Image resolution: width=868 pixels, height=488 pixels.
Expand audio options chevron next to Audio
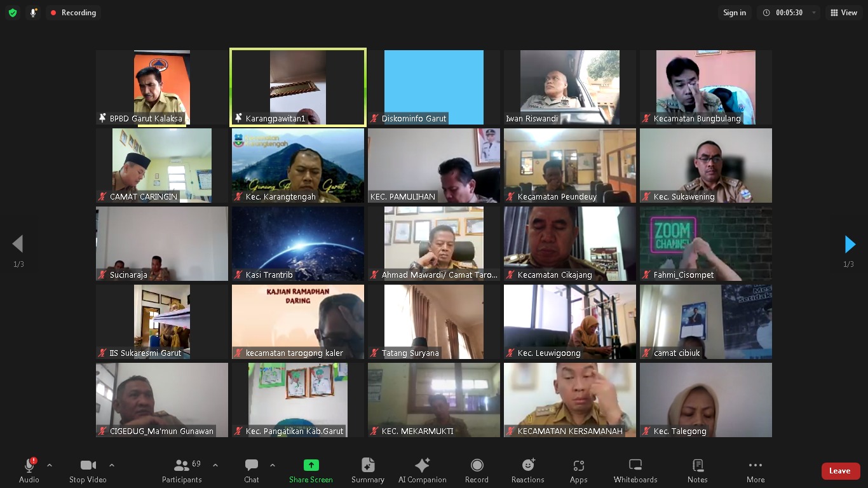coord(50,465)
